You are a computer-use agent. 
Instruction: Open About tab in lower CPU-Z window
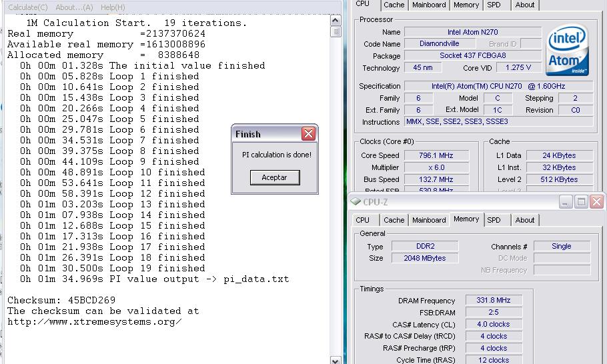(524, 220)
